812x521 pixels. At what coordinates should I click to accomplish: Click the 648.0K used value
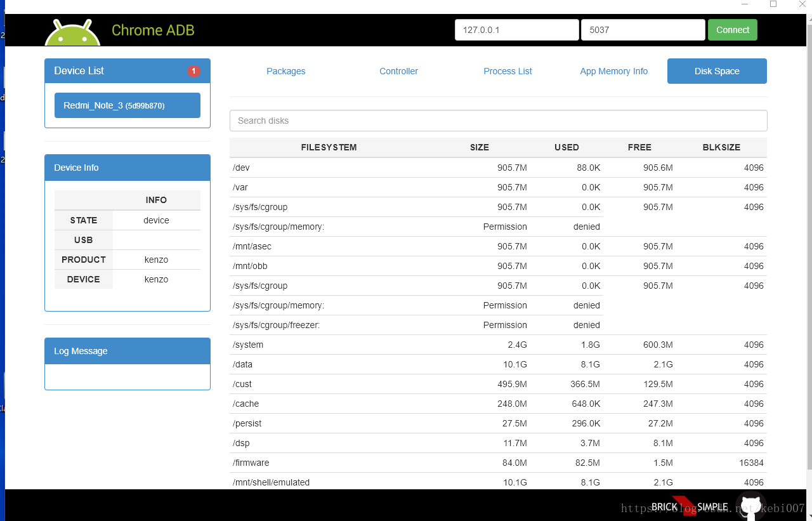coord(586,404)
